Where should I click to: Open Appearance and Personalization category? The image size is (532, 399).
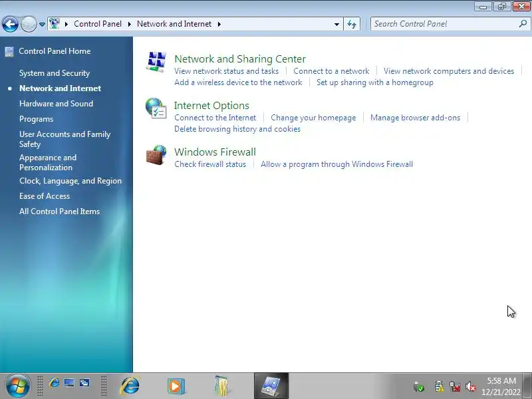48,162
